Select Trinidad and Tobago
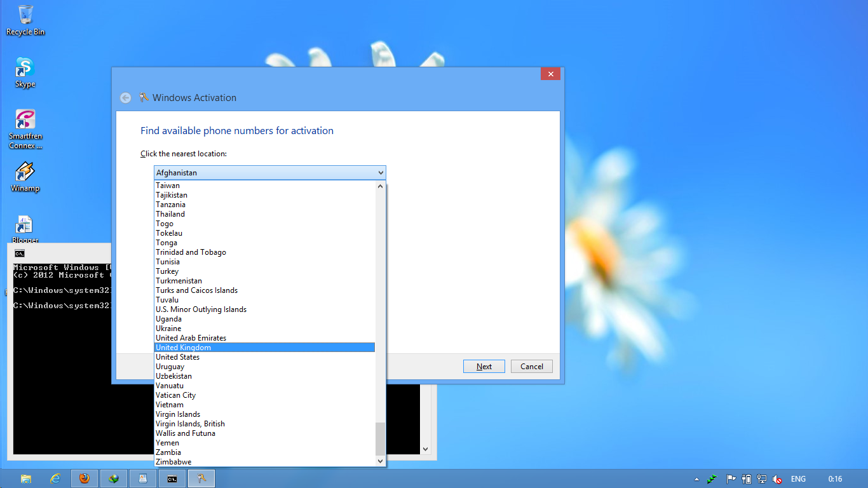868x488 pixels. 265,252
